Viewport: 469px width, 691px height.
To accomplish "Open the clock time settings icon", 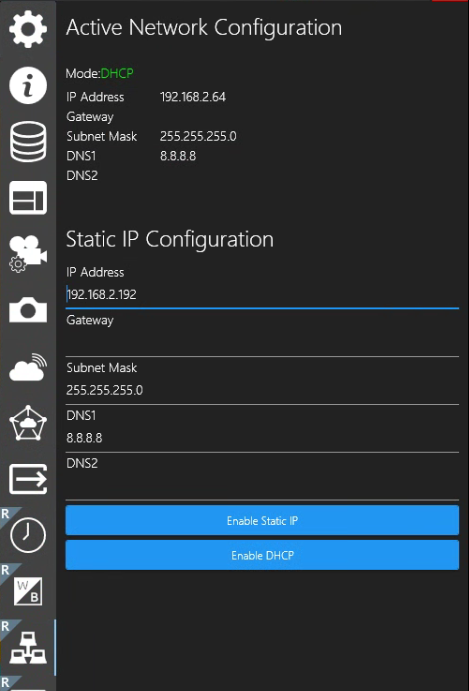I will coord(28,535).
